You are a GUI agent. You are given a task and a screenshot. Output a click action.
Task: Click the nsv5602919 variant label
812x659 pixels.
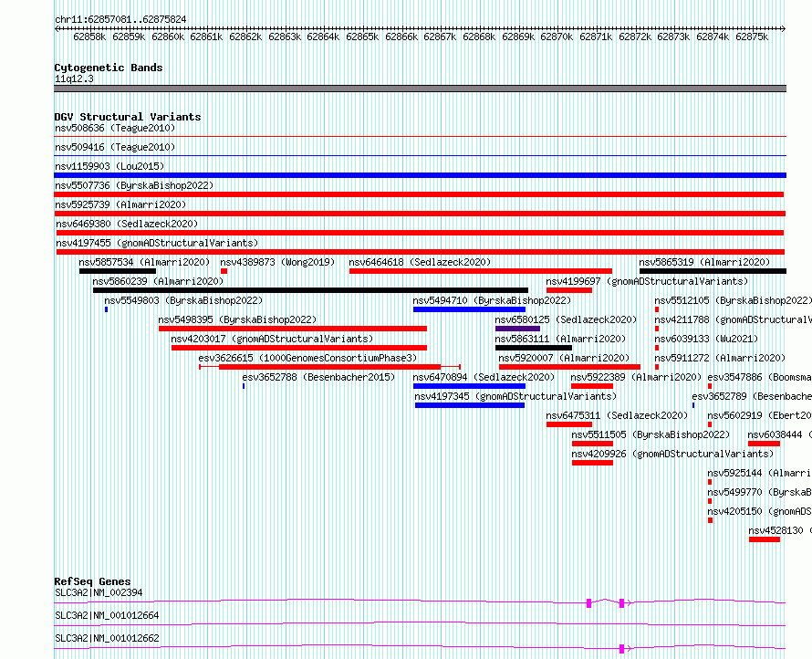tap(759, 415)
